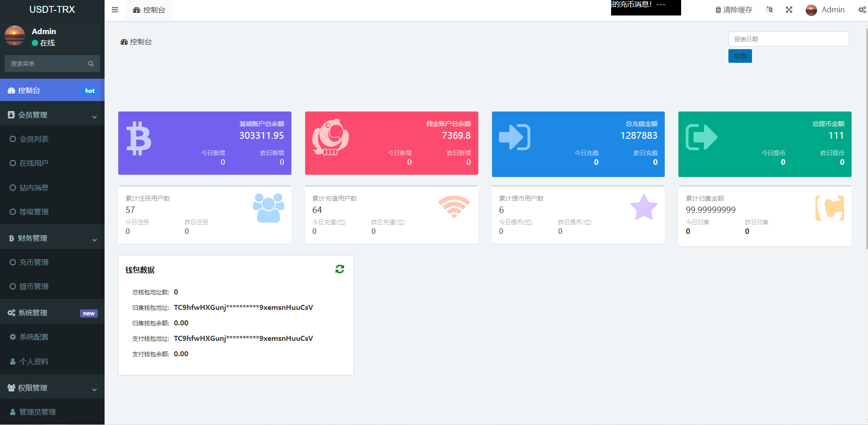Click 清除缓存 to clear cache
This screenshot has width=868, height=425.
[733, 10]
